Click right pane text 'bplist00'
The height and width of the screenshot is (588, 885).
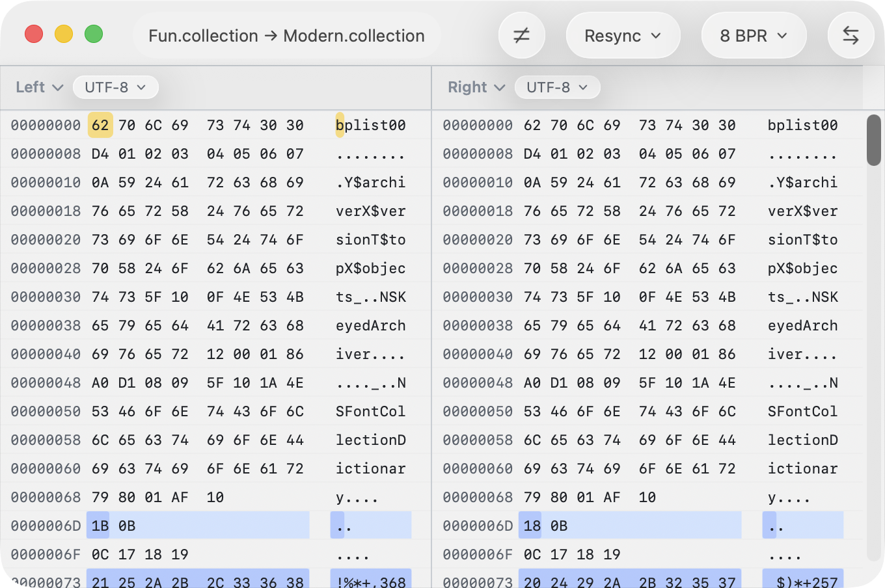click(x=803, y=125)
